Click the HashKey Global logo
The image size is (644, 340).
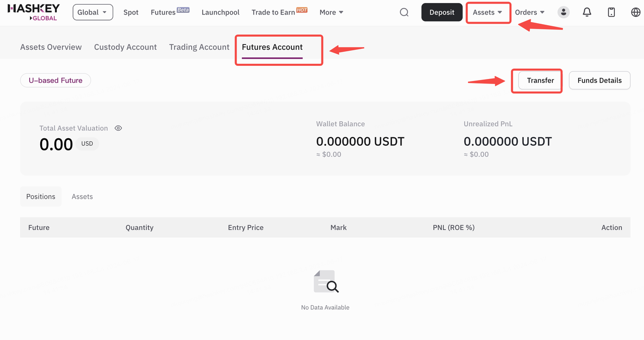[33, 12]
